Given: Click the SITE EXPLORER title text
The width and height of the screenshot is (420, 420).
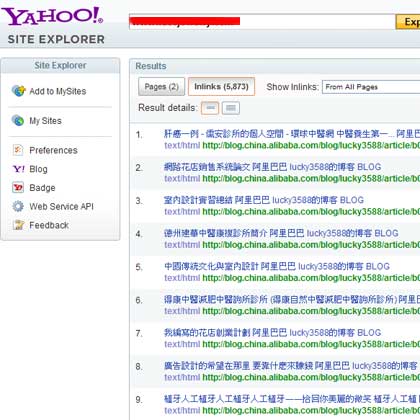Looking at the screenshot, I should tap(56, 39).
